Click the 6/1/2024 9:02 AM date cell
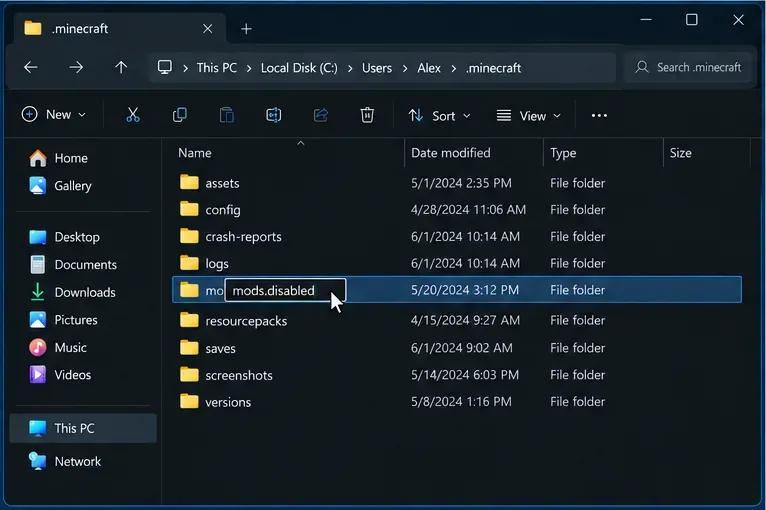Image resolution: width=766 pixels, height=510 pixels. tap(462, 348)
